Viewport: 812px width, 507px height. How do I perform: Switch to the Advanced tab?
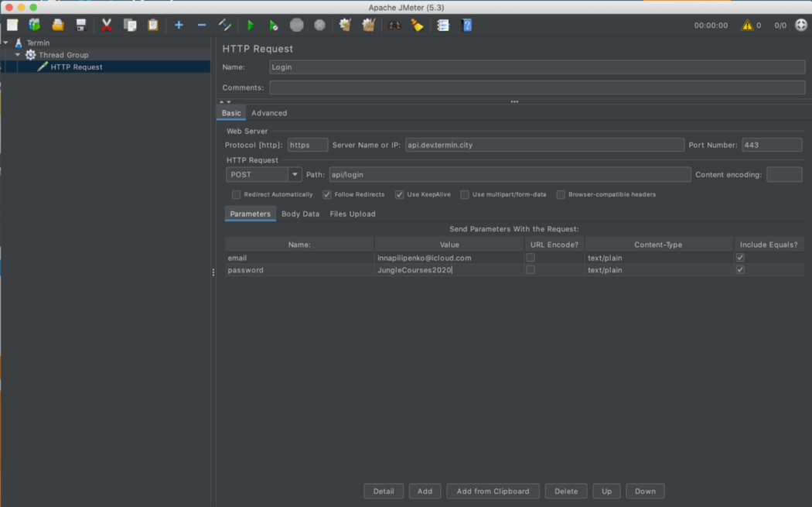[269, 113]
